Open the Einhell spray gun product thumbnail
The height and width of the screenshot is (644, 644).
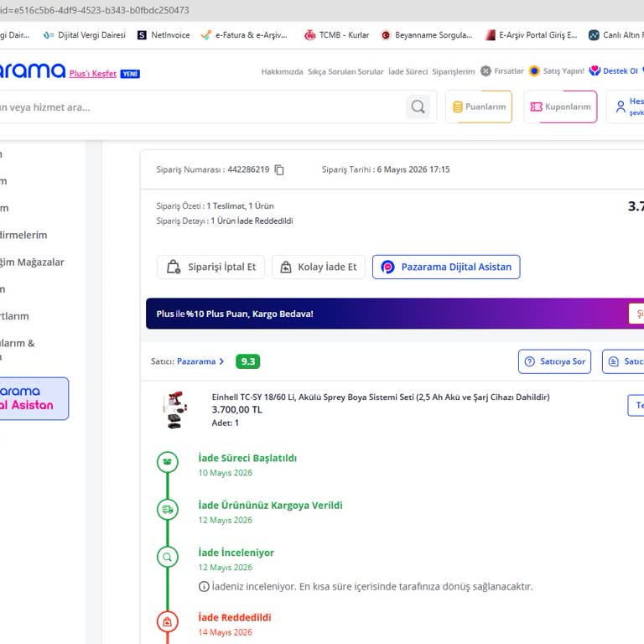(x=175, y=409)
